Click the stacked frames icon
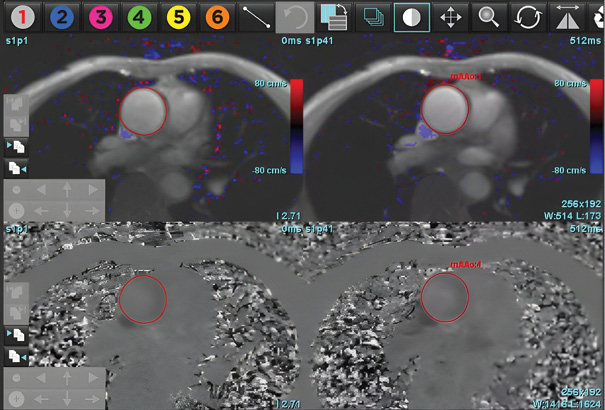Image resolution: width=605 pixels, height=410 pixels. pyautogui.click(x=374, y=17)
